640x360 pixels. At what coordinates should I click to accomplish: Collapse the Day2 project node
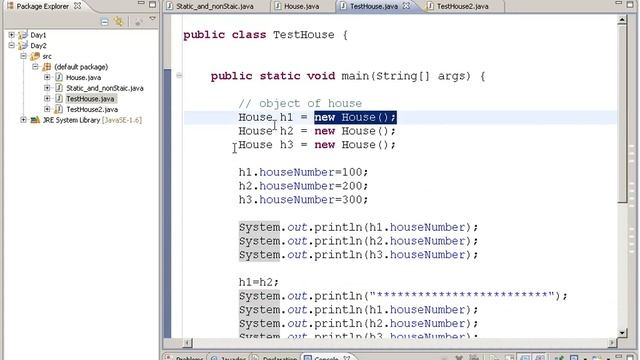(x=11, y=46)
